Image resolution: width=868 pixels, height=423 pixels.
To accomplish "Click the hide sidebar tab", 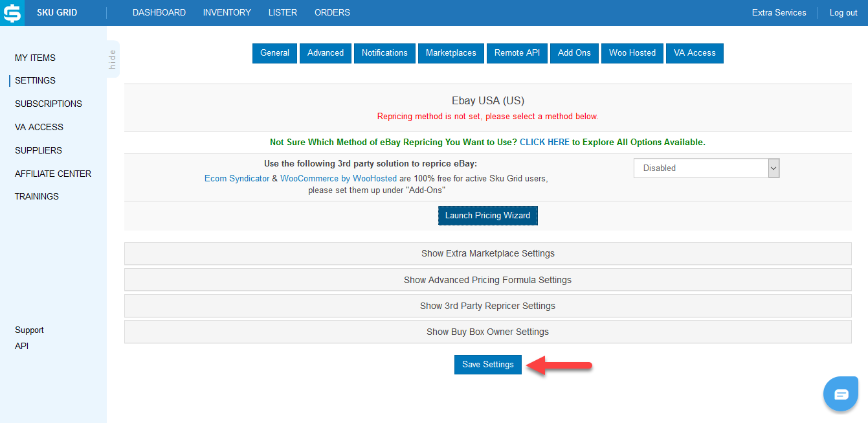I will (113, 59).
